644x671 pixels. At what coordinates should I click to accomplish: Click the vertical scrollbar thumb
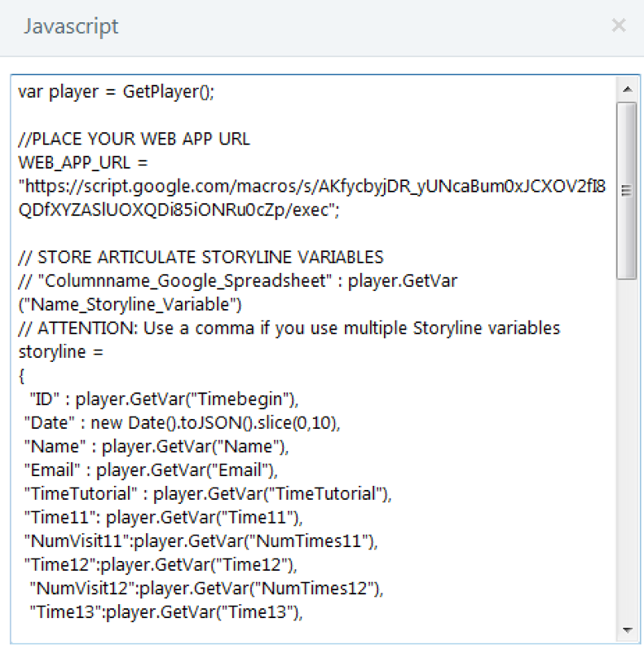[626, 190]
